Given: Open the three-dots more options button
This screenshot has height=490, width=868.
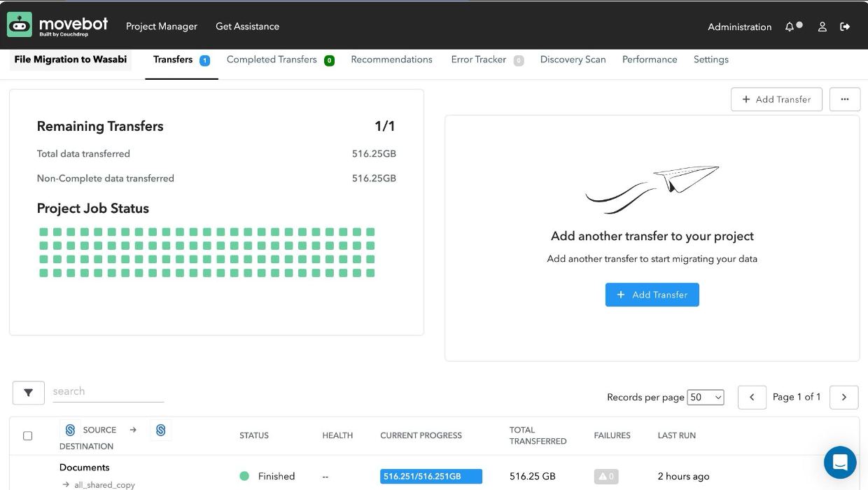Looking at the screenshot, I should (x=845, y=99).
